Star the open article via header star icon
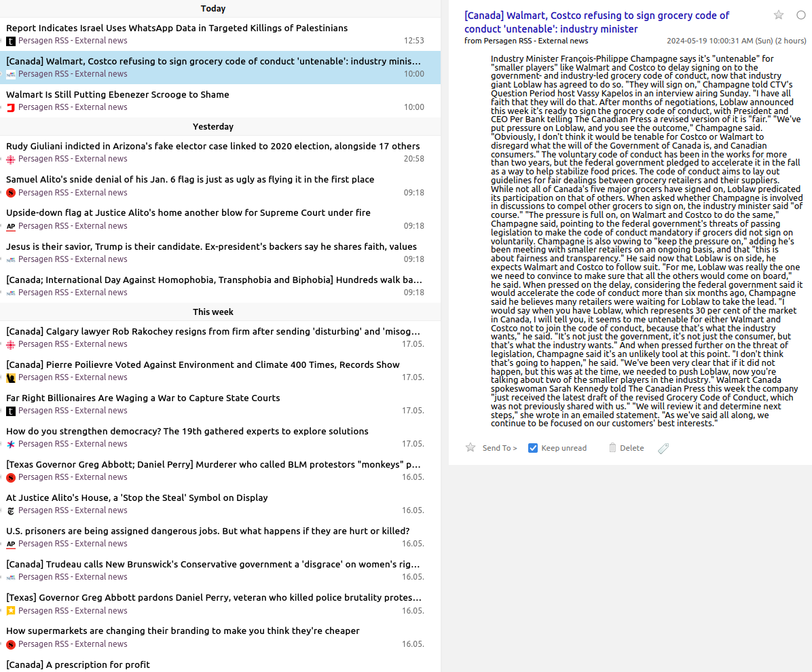The image size is (812, 672). coord(778,15)
